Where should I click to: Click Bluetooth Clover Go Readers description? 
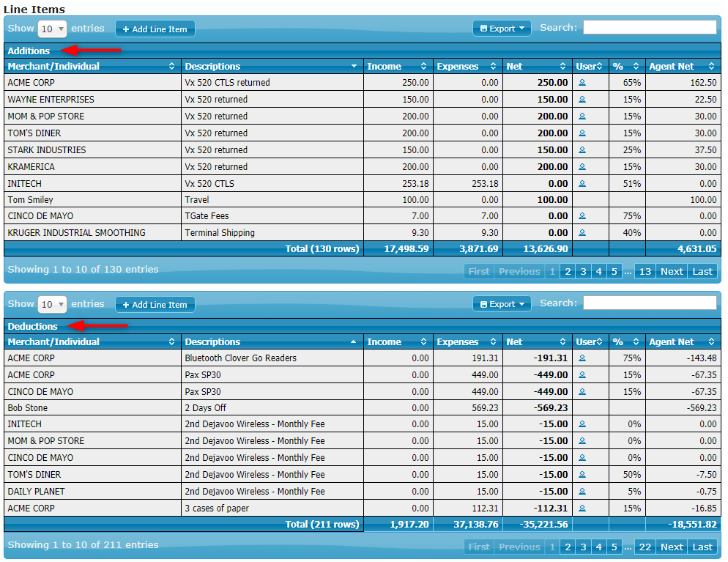click(x=240, y=358)
